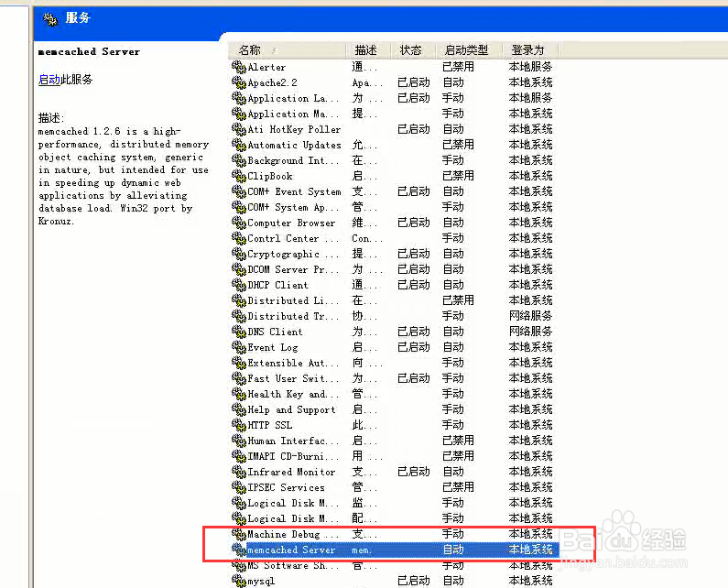Click the memcached Server gear icon
This screenshot has height=588, width=728.
point(239,550)
